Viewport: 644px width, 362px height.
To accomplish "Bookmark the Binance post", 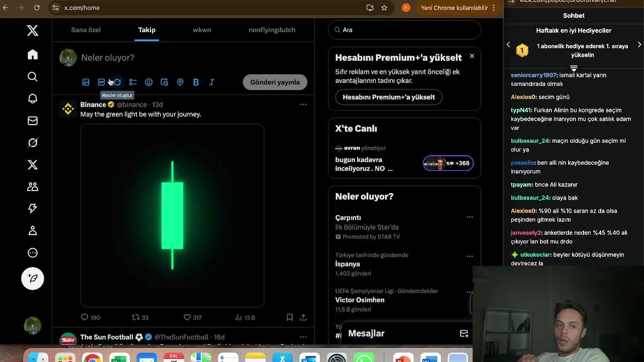I will (290, 317).
